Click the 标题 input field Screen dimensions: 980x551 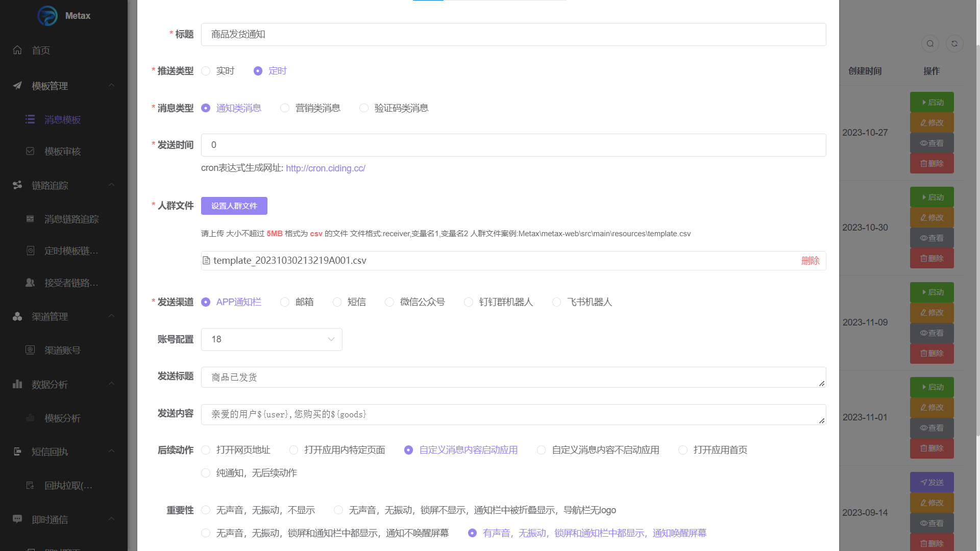pos(513,34)
